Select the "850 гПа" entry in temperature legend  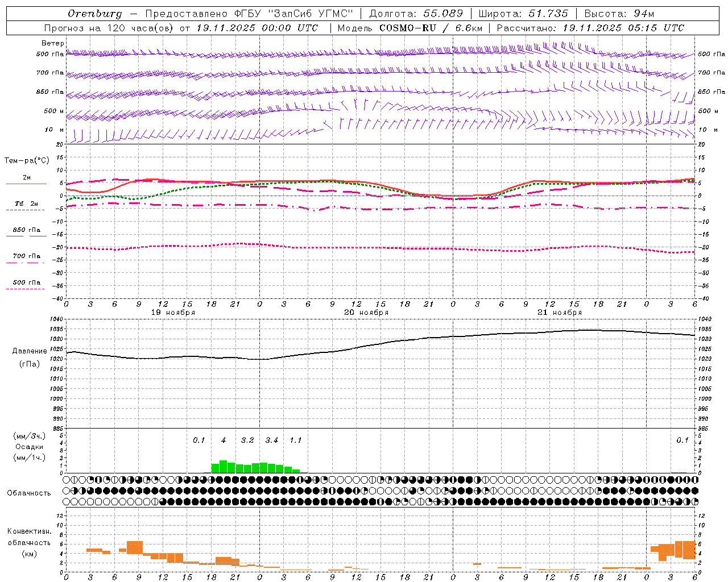[x=27, y=230]
